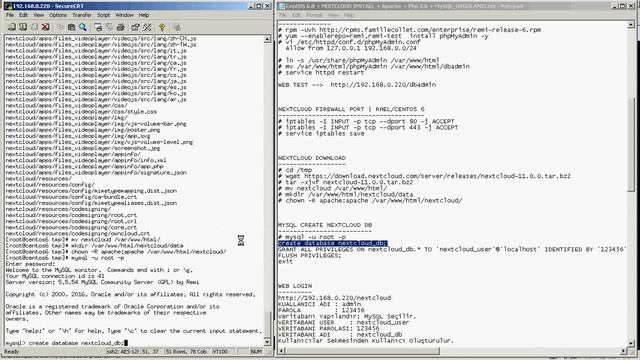Open the Notepad Edit menu
The image size is (640, 360).
296,15
